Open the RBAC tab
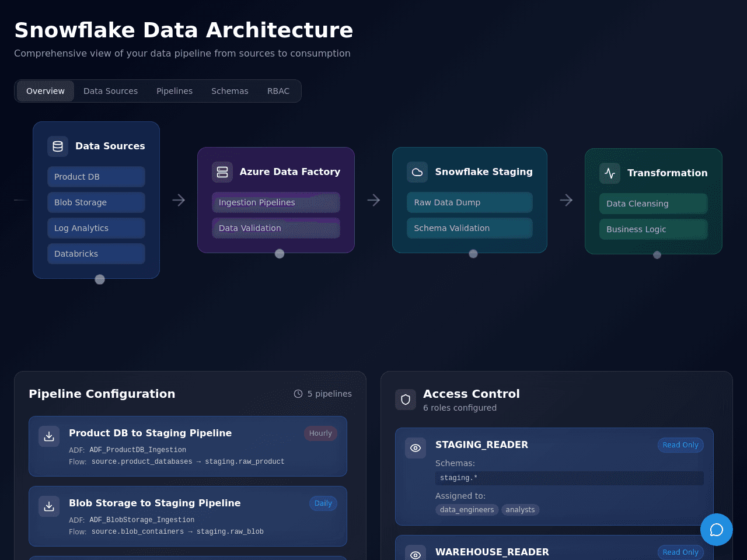This screenshot has height=560, width=747. (x=278, y=91)
